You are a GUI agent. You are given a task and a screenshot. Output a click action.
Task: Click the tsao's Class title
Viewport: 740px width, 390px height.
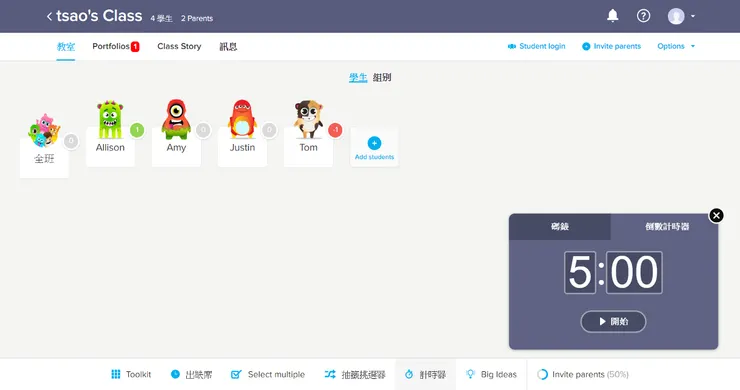pos(99,16)
